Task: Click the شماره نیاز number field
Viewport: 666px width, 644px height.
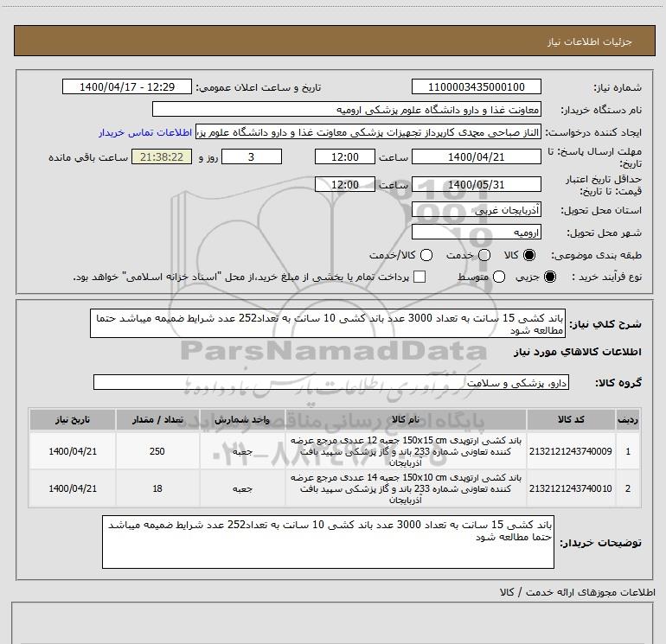Action: coord(477,87)
